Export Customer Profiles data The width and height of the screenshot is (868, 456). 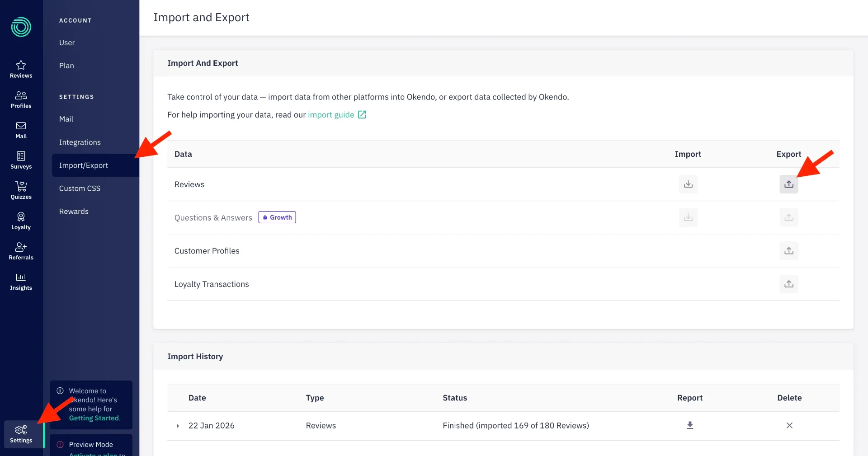tap(789, 251)
